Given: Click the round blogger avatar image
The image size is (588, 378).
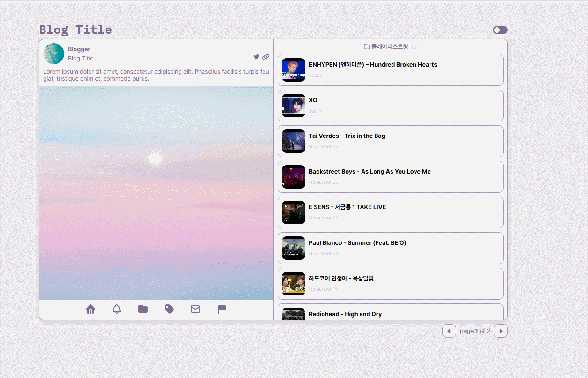Looking at the screenshot, I should click(x=54, y=53).
